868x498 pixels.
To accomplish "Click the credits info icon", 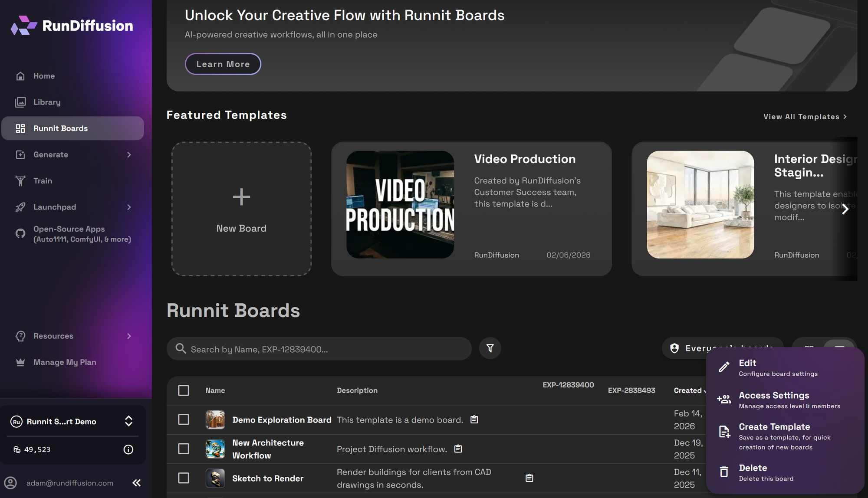I will (x=128, y=449).
